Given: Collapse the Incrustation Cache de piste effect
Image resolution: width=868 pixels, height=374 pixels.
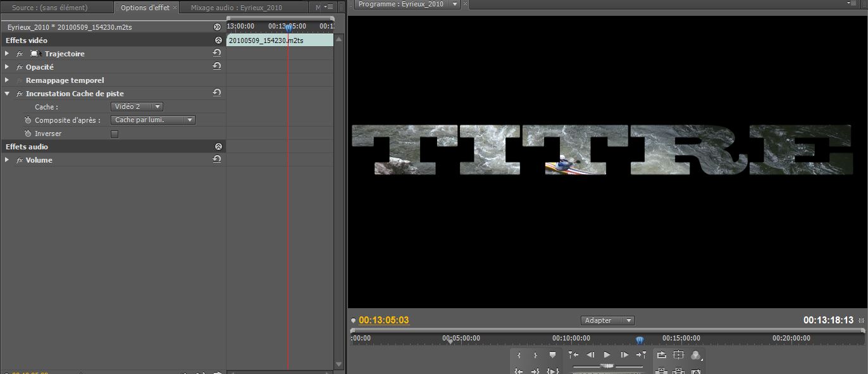Looking at the screenshot, I should [7, 94].
